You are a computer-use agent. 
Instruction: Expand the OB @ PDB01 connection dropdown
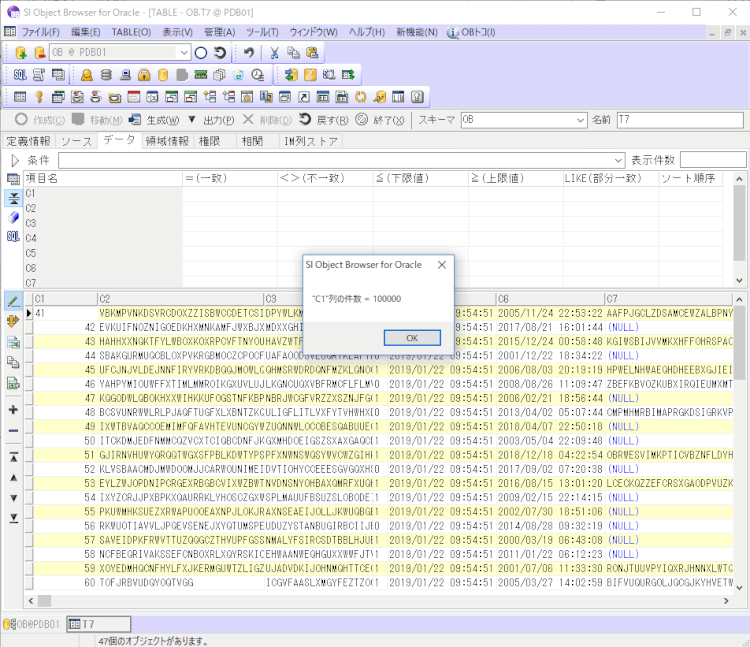(184, 52)
